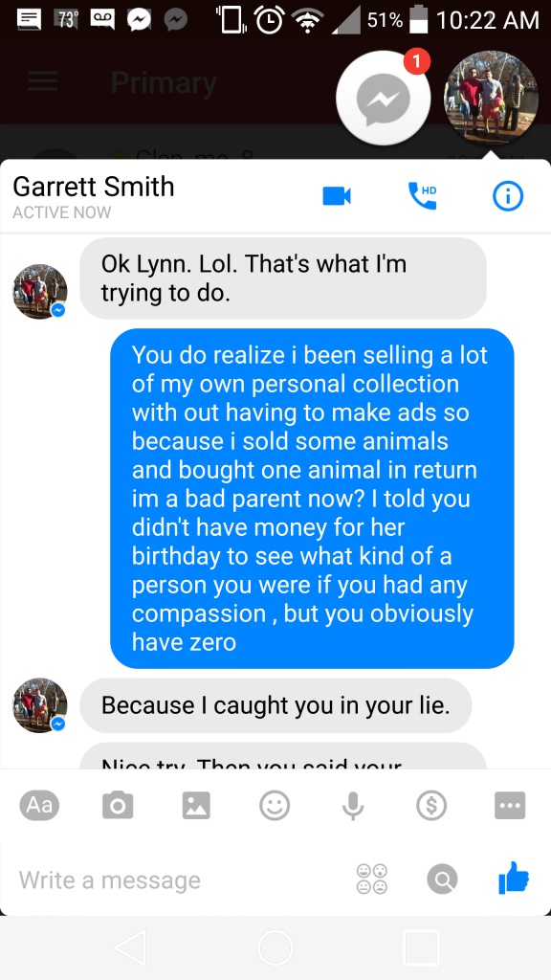The image size is (551, 980).
Task: Open the Messenger chat head with notification
Action: click(x=383, y=98)
